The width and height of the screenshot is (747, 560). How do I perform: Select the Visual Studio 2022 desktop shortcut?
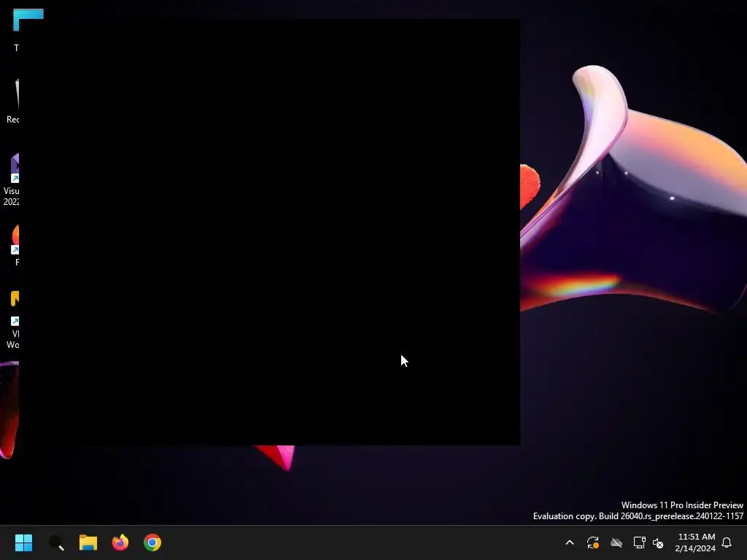tap(12, 179)
